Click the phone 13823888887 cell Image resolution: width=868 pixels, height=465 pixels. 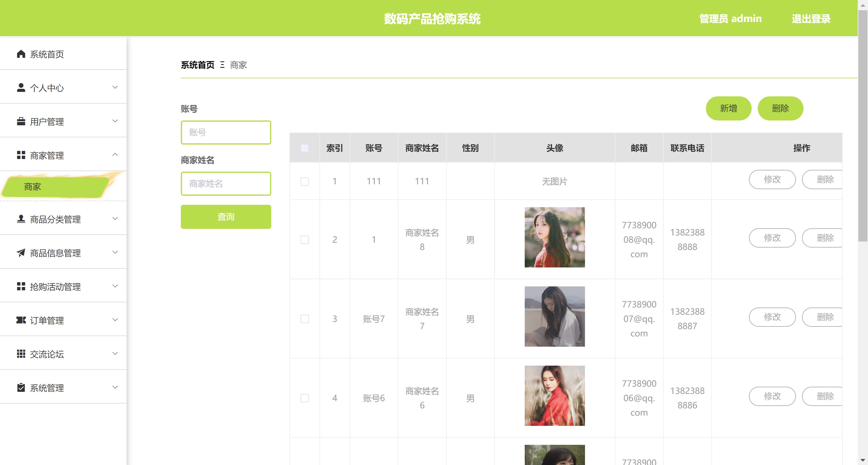(687, 319)
